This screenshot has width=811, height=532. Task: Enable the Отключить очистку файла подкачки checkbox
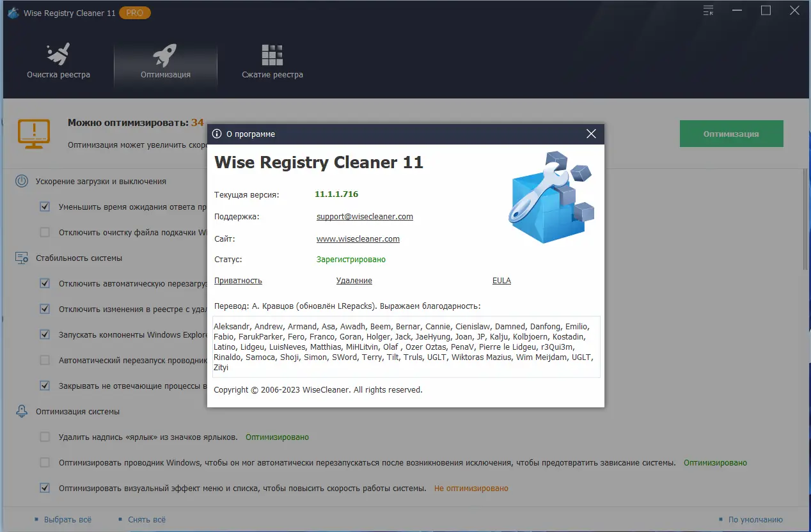point(45,232)
